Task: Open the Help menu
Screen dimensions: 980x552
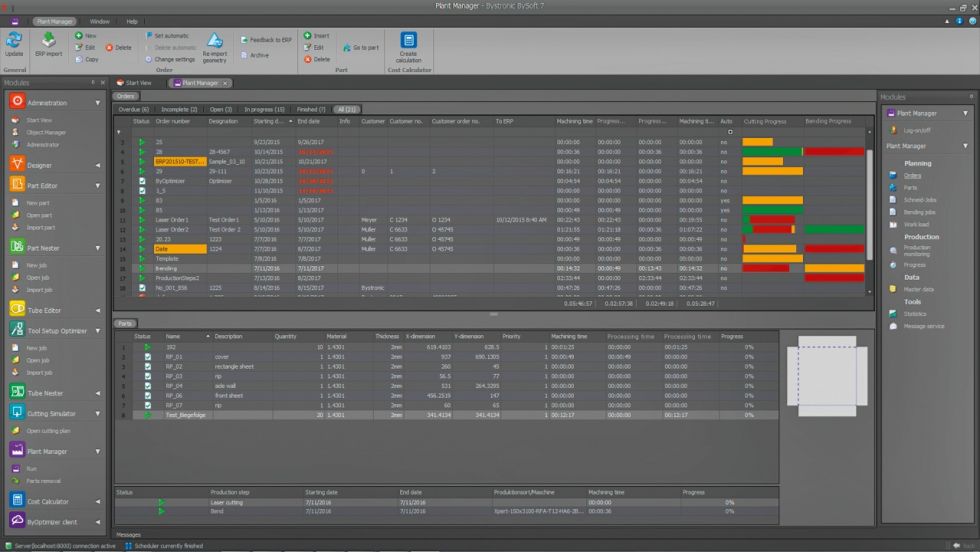Action: pyautogui.click(x=132, y=21)
